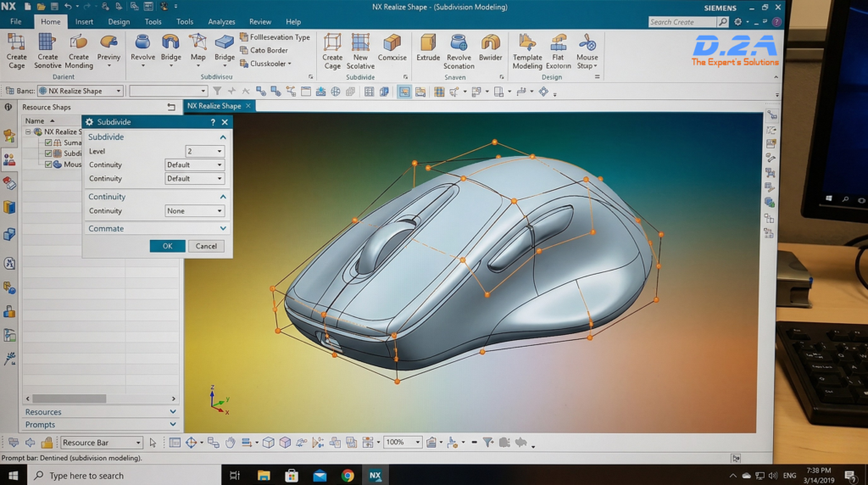Click the Windows Start button

(x=14, y=476)
